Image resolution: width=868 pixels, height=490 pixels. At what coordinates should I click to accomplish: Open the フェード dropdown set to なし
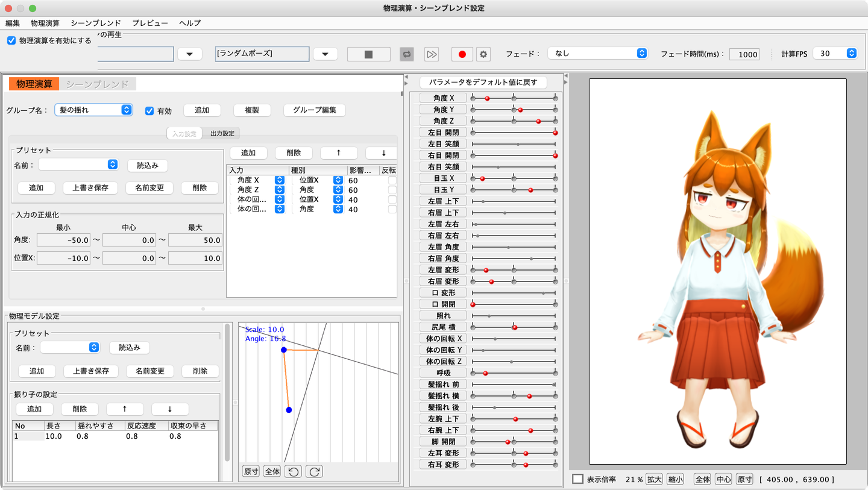coord(597,54)
